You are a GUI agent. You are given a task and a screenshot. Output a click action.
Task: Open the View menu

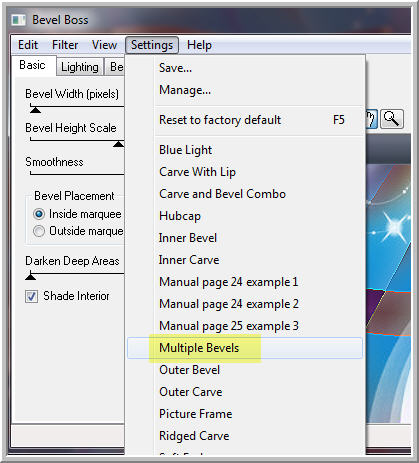pyautogui.click(x=104, y=45)
